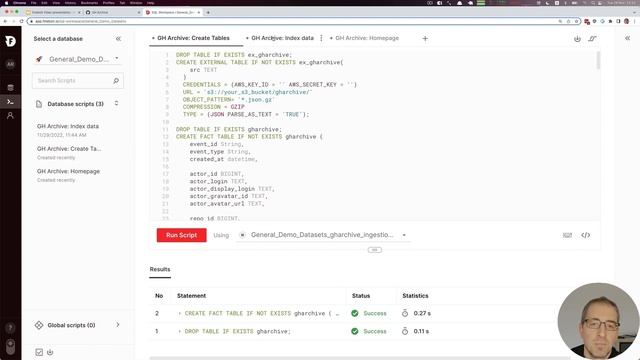Open the Index data tab options menu
The width and height of the screenshot is (640, 360).
click(x=321, y=38)
